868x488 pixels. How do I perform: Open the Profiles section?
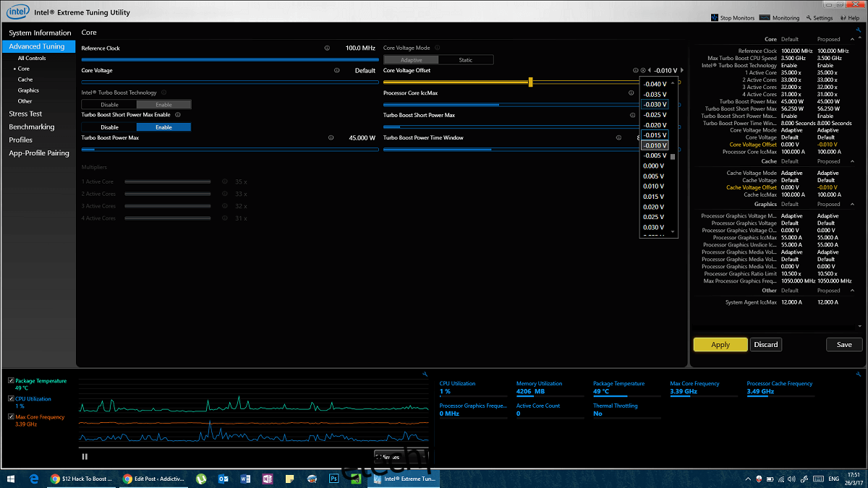coord(20,140)
